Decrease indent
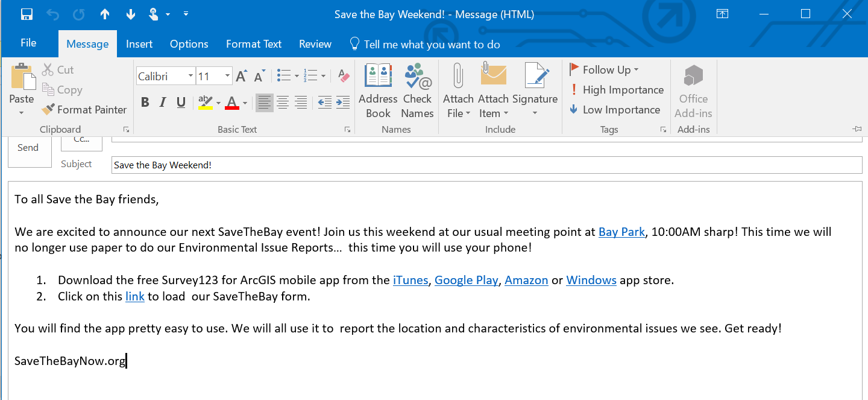Viewport: 868px width, 400px height. [x=324, y=103]
